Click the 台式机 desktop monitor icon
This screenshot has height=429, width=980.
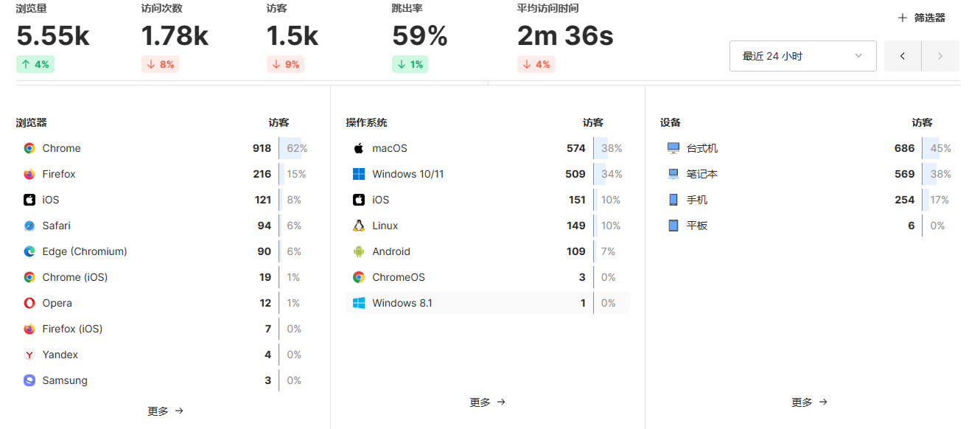pyautogui.click(x=673, y=148)
